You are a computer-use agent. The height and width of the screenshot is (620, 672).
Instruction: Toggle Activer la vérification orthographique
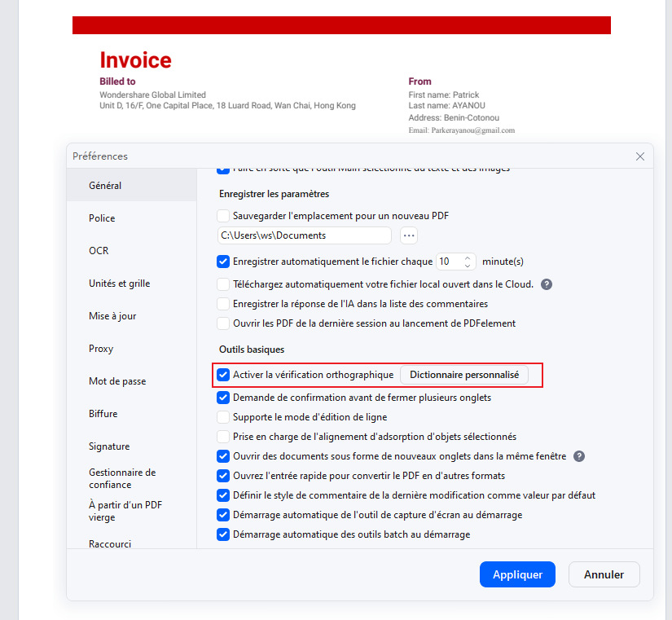point(223,375)
